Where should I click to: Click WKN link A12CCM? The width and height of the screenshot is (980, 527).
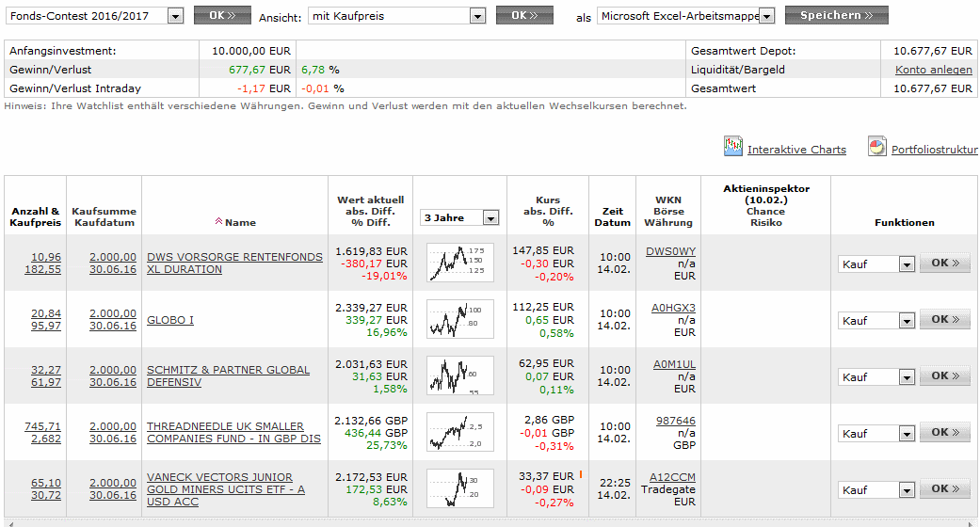coord(672,477)
